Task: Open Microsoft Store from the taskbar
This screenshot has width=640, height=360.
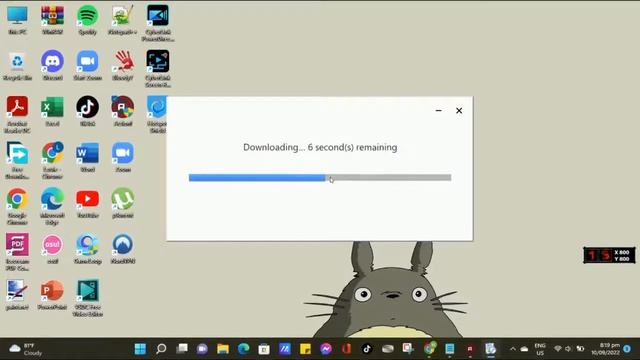Action: 264,349
